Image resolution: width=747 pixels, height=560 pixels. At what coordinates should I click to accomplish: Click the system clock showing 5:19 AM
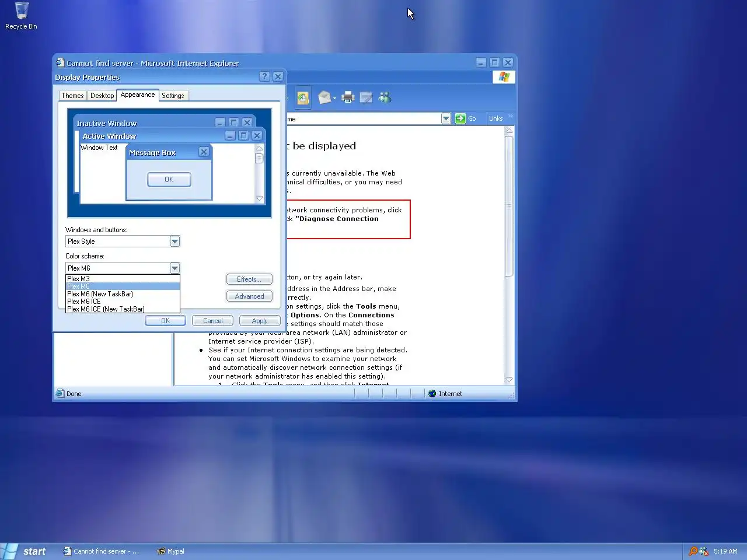pos(725,551)
